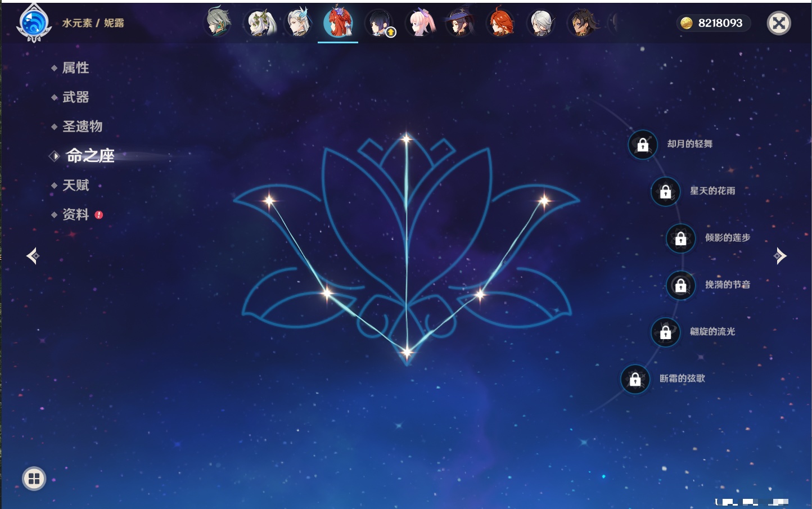The height and width of the screenshot is (509, 812).
Task: Select the red-haired Nilou portrait
Action: (338, 22)
